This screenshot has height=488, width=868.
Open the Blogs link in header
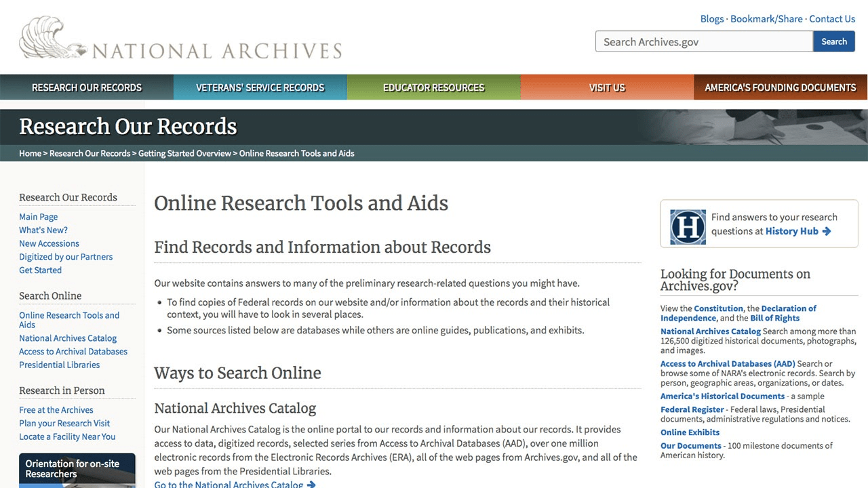click(711, 19)
